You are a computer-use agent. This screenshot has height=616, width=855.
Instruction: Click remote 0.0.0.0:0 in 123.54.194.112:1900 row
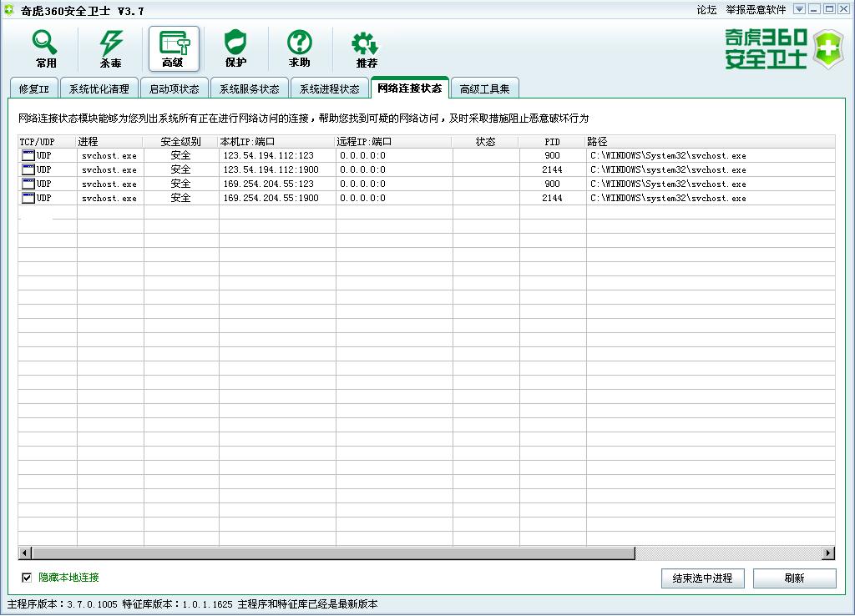click(x=362, y=169)
